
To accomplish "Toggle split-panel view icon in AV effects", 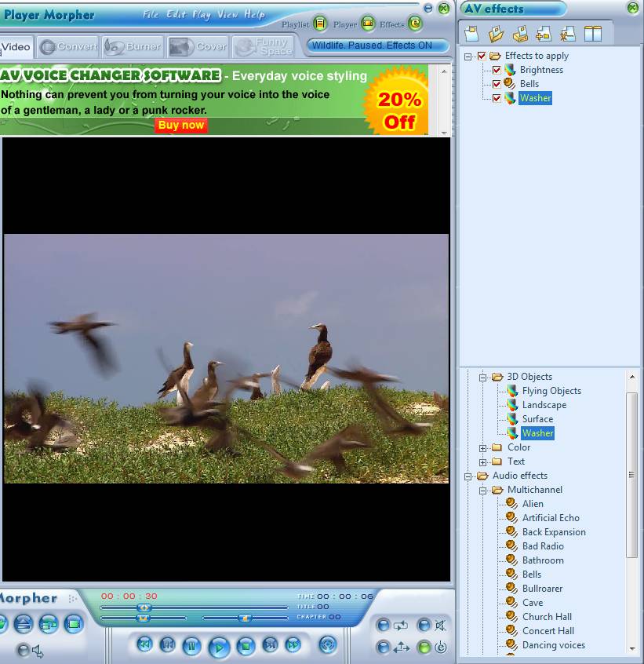I will tap(593, 34).
